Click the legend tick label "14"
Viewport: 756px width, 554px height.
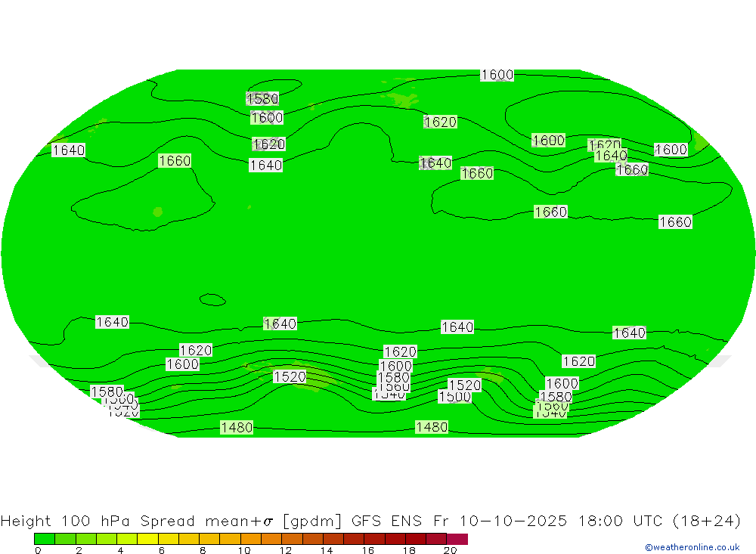(327, 550)
